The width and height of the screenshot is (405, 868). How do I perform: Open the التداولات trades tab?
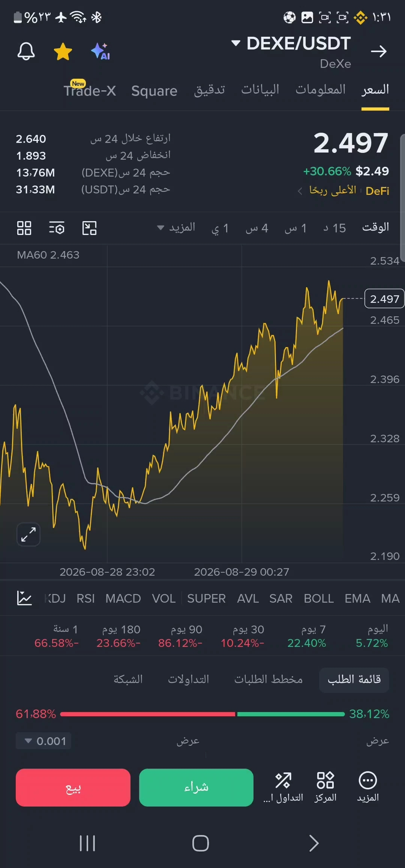pos(189,679)
